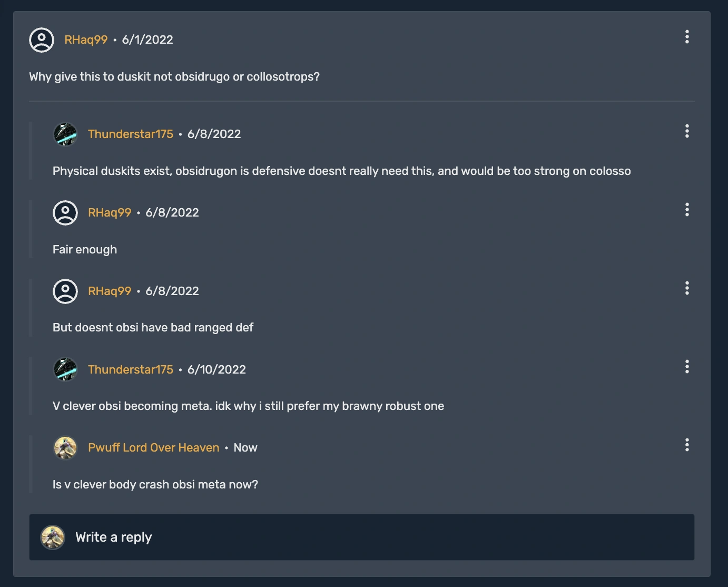The width and height of the screenshot is (728, 587).
Task: Open Thunderstar175's profile from the first reply
Action: [x=131, y=134]
